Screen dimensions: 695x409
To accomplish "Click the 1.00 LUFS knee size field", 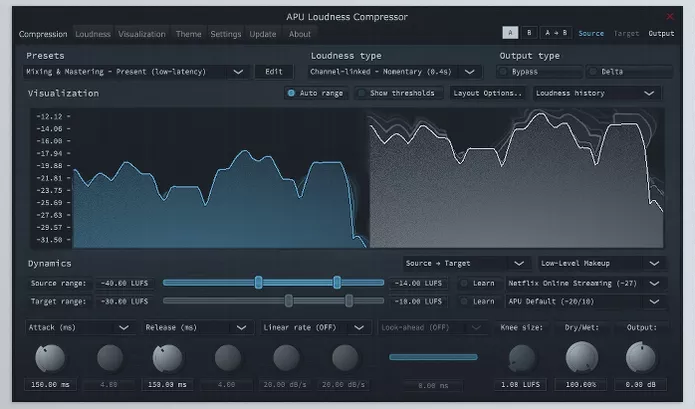I will pos(520,385).
